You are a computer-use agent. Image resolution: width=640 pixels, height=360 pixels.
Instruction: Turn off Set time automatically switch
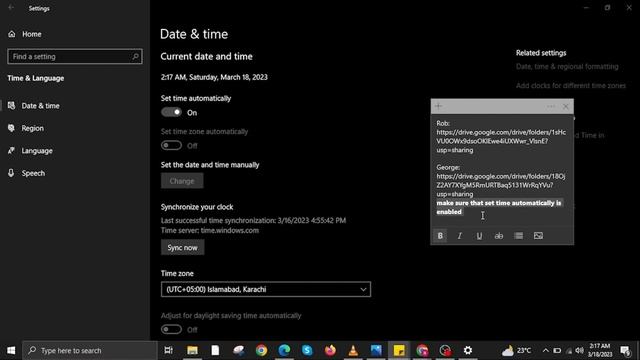coord(171,112)
